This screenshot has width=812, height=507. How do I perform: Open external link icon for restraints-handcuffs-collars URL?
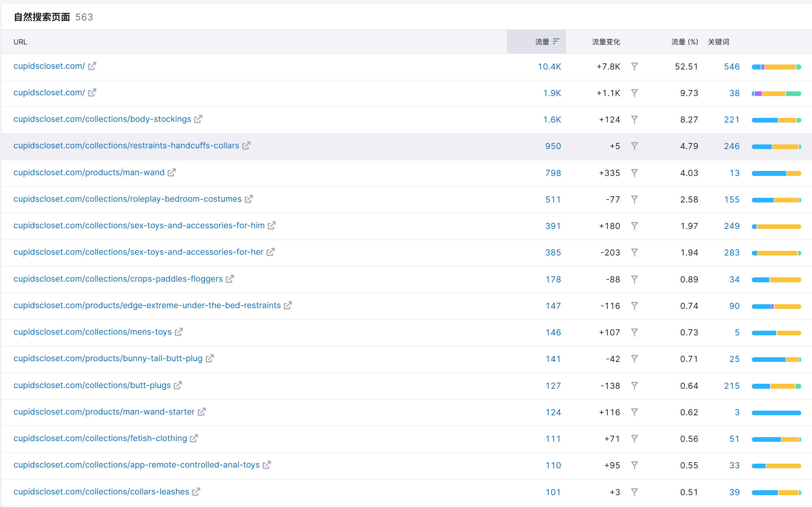(x=246, y=145)
